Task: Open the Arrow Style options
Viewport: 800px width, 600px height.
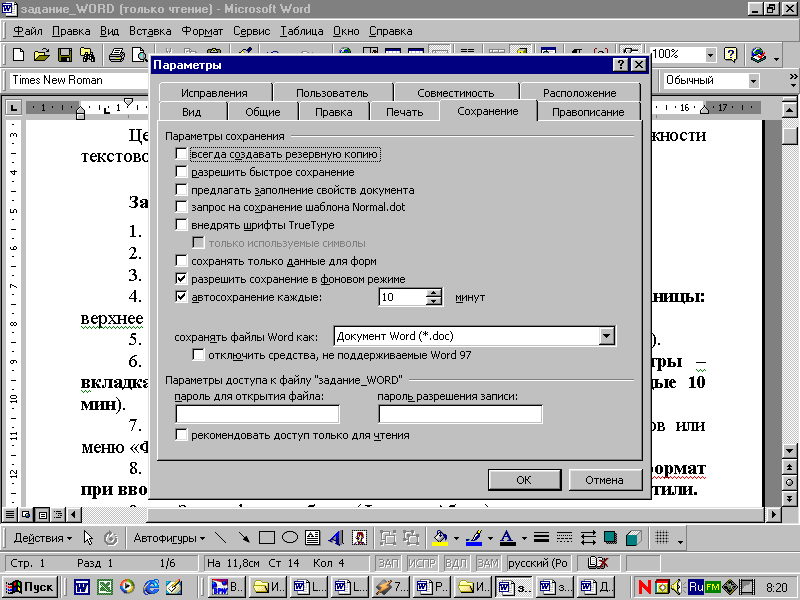Action: click(588, 537)
